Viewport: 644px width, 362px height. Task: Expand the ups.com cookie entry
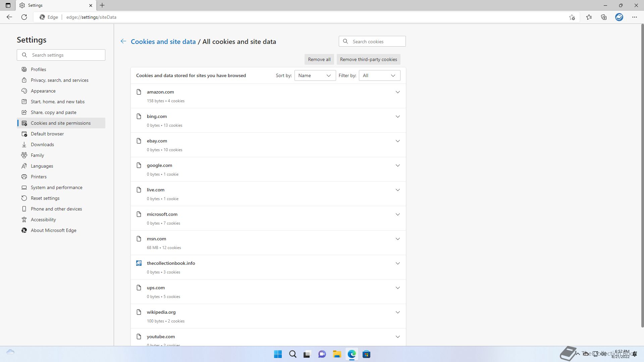pyautogui.click(x=397, y=288)
